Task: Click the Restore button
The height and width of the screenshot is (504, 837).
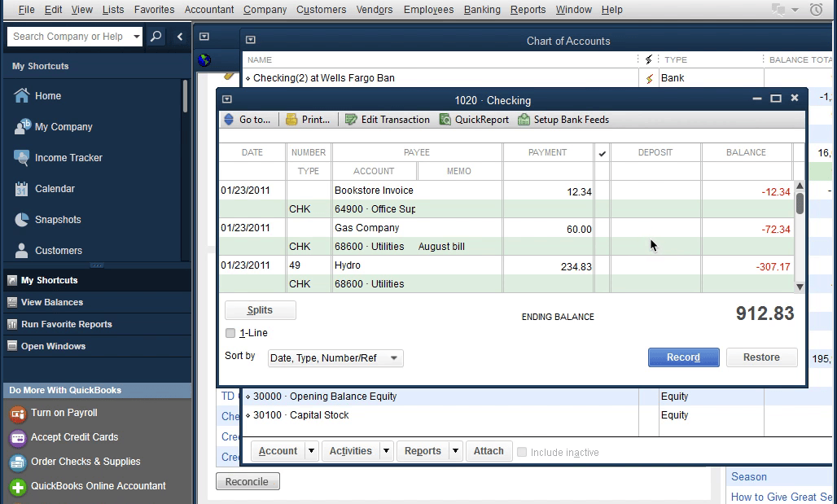Action: click(x=762, y=357)
